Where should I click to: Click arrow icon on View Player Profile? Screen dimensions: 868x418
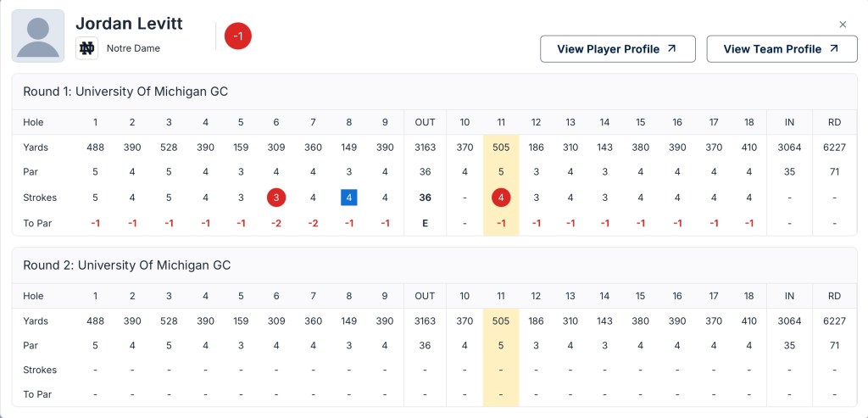click(672, 49)
